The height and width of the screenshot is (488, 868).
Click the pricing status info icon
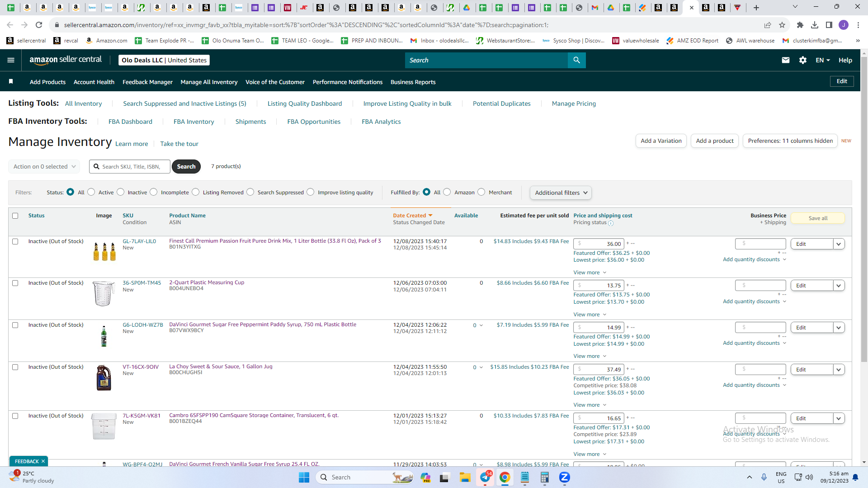tap(611, 223)
